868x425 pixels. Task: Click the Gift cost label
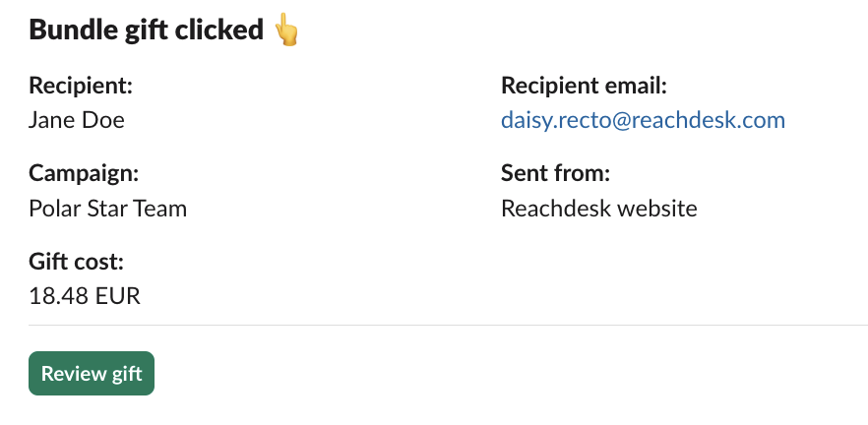(x=77, y=261)
